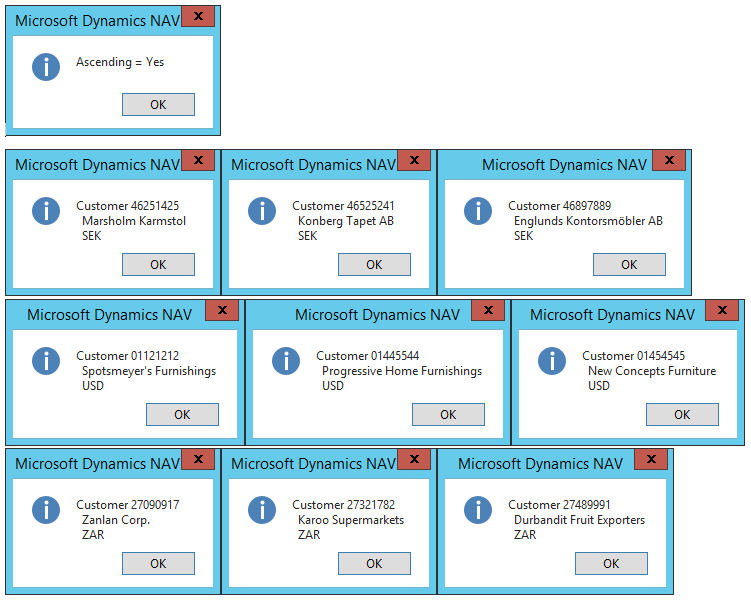
Task: Click the text 'Customer 01445544'
Action: click(x=367, y=356)
